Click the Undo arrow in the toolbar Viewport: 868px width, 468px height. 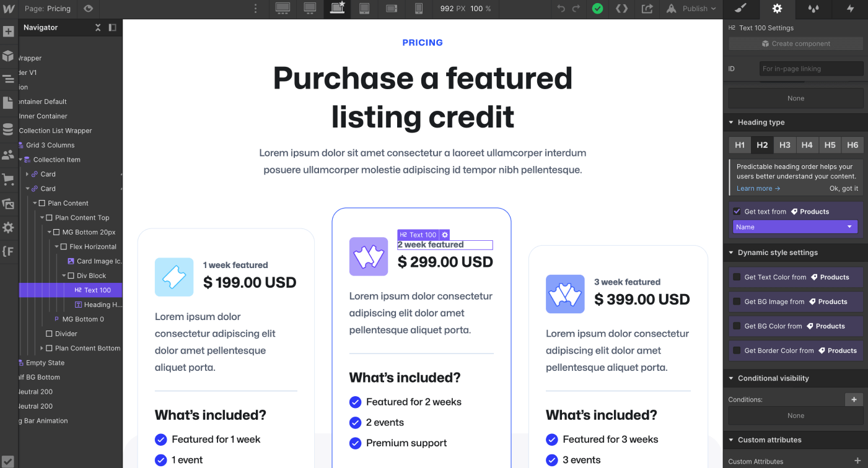(560, 9)
